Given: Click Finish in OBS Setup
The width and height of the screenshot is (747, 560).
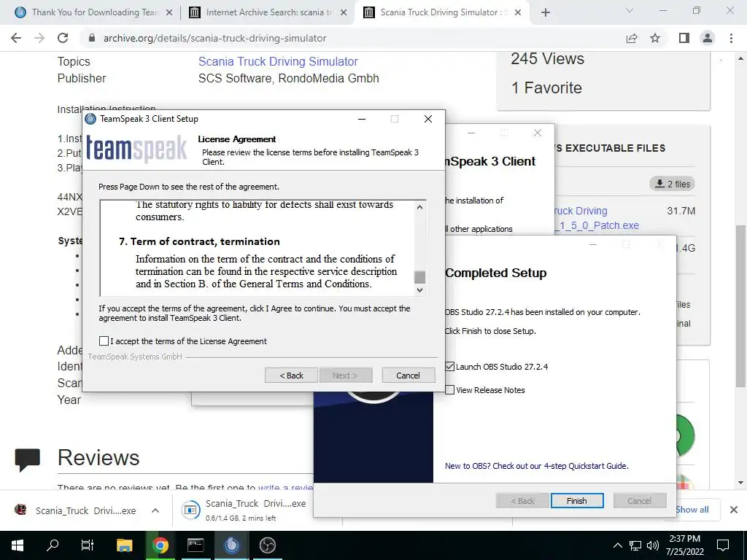Looking at the screenshot, I should [x=577, y=500].
